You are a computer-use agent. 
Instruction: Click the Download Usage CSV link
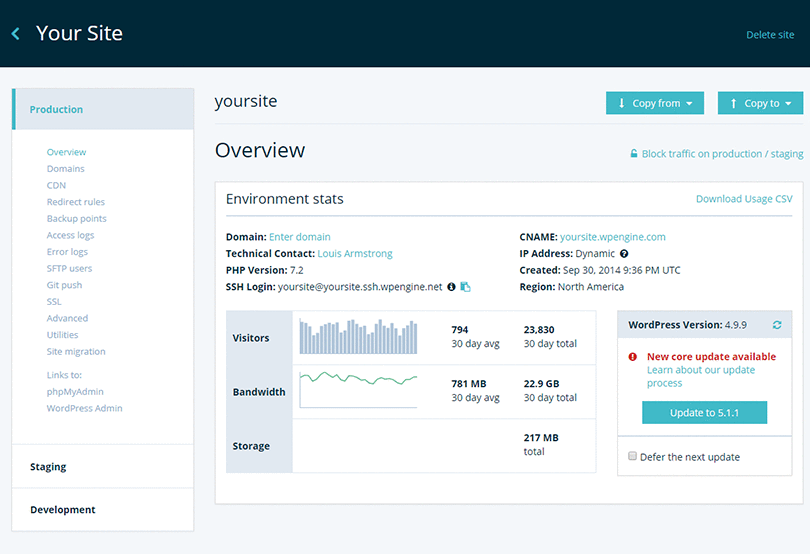pos(743,199)
